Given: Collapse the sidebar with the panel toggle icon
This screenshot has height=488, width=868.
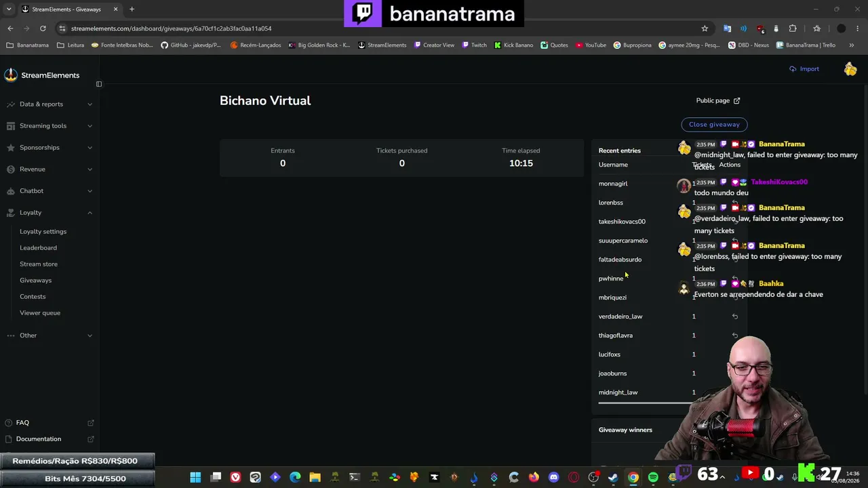Looking at the screenshot, I should coord(99,84).
